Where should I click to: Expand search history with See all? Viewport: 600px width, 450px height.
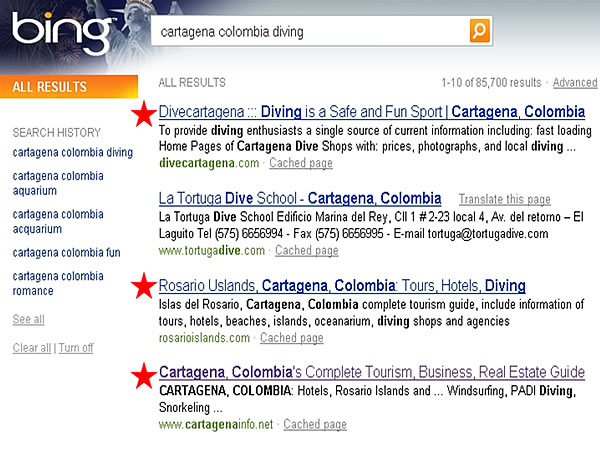click(28, 319)
